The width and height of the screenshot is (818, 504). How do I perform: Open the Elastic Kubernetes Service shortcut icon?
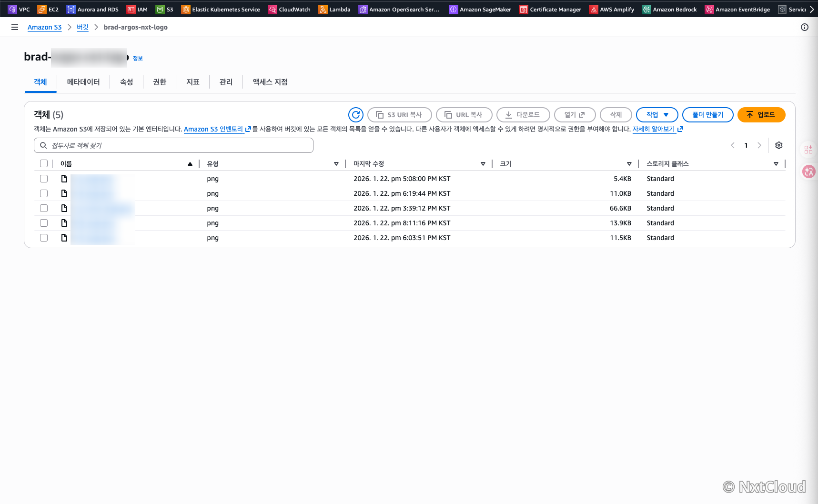point(186,10)
